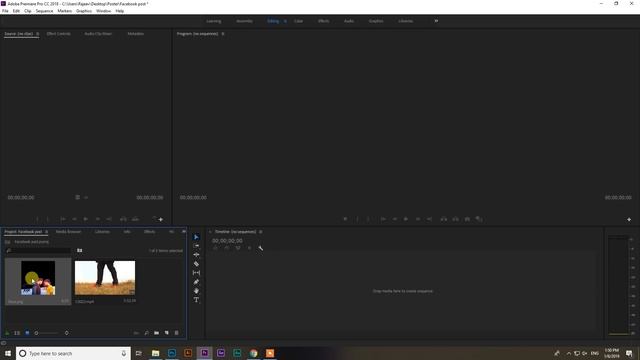Open the Sequence menu
The height and width of the screenshot is (360, 640).
pyautogui.click(x=44, y=11)
